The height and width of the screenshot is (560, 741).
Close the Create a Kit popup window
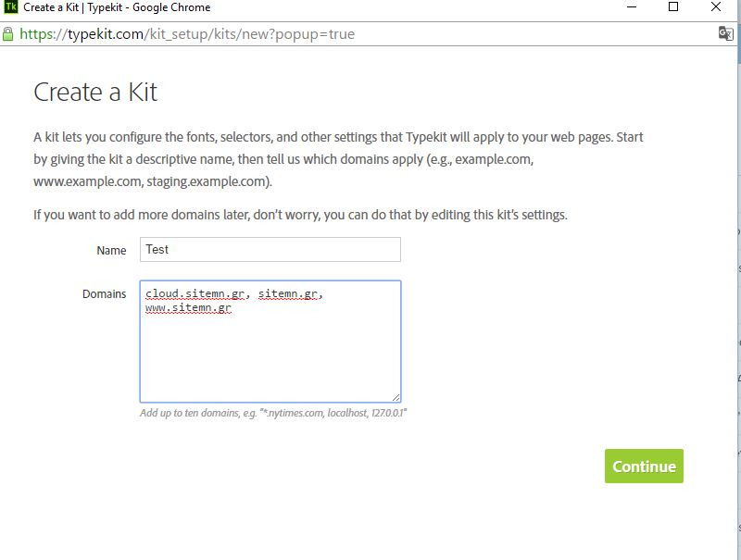(x=715, y=6)
